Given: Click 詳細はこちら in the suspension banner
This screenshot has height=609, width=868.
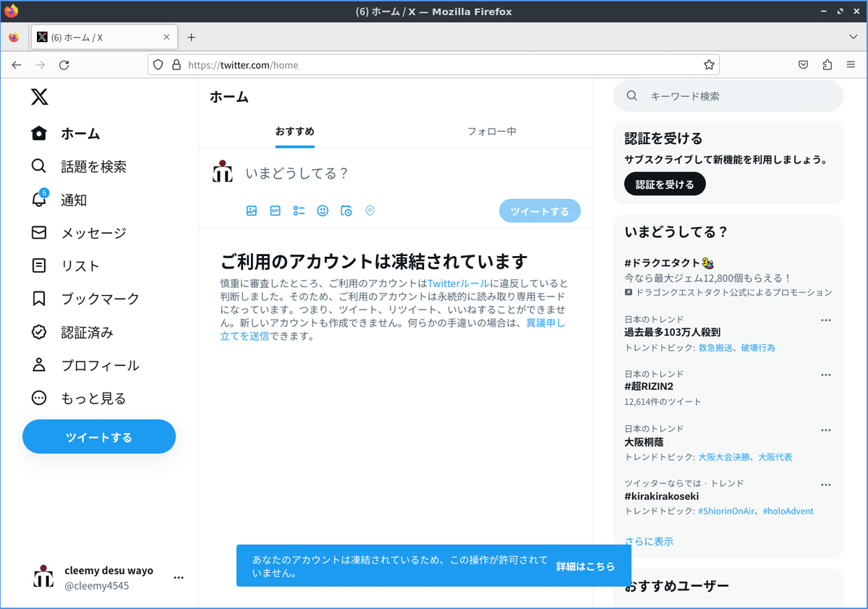Looking at the screenshot, I should [x=585, y=566].
